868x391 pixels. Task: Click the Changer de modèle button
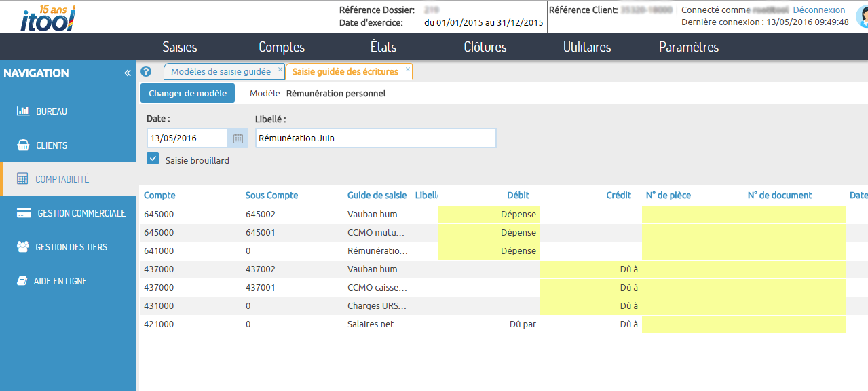pos(187,93)
